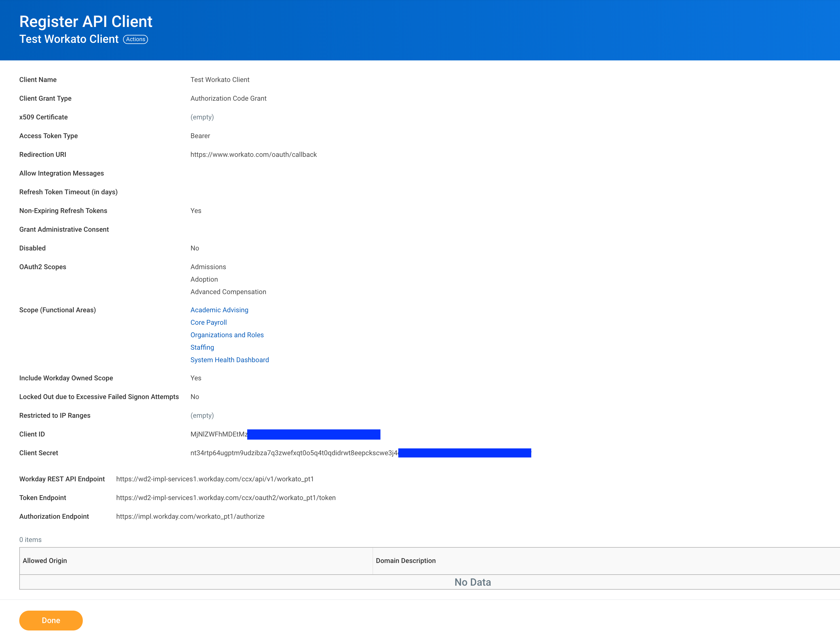Click the x509 Certificate (empty) value
This screenshot has height=637, width=840.
(202, 117)
